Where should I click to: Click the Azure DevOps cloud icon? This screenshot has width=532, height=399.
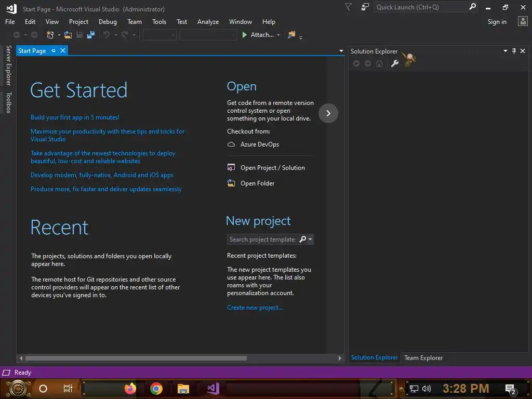point(231,144)
